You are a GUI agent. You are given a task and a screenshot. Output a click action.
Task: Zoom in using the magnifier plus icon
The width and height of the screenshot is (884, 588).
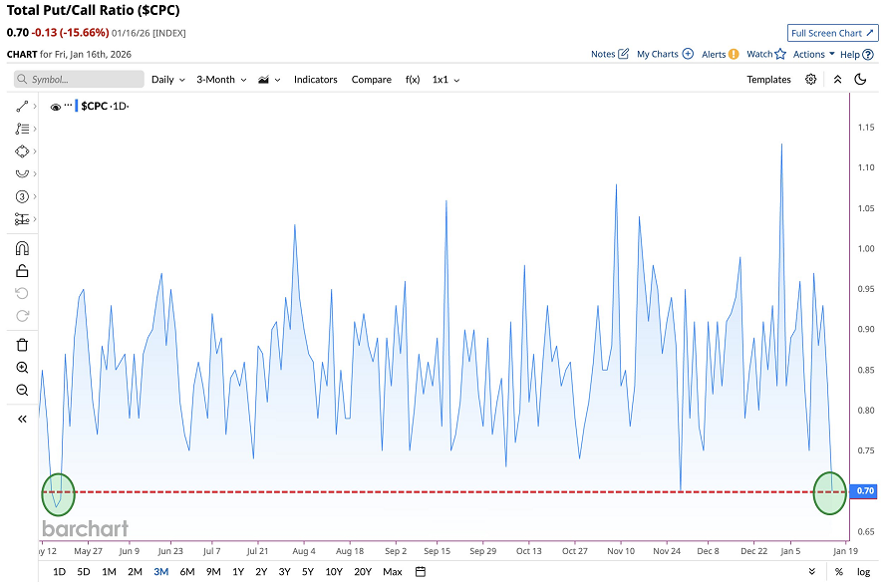pyautogui.click(x=22, y=368)
